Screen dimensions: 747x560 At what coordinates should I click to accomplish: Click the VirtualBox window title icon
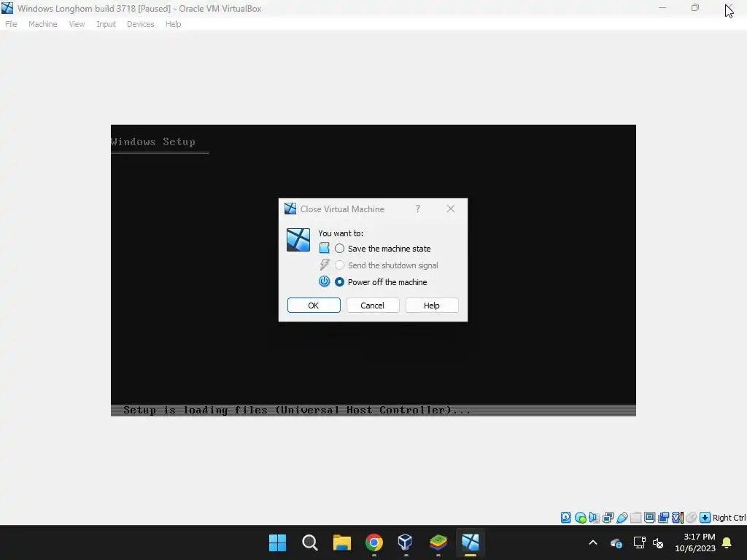click(7, 8)
